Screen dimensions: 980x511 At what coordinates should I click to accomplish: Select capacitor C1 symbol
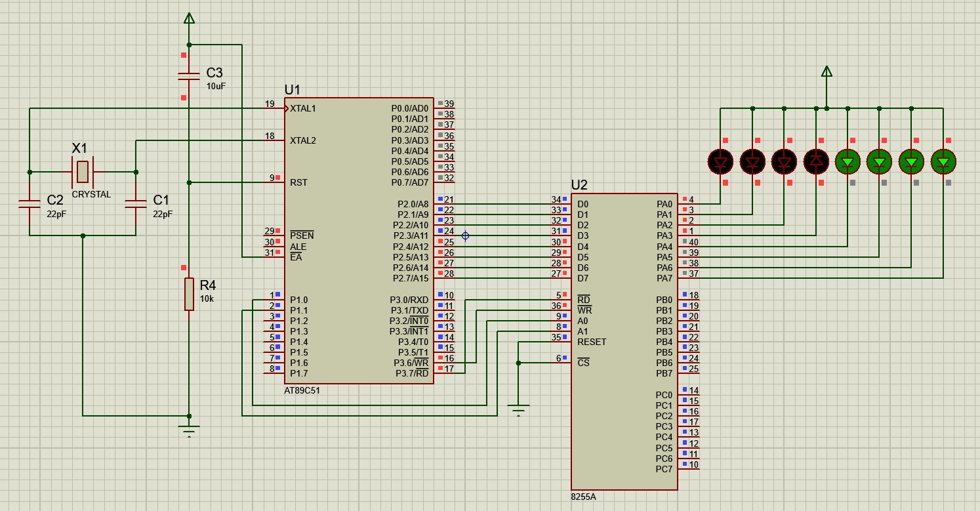click(136, 203)
